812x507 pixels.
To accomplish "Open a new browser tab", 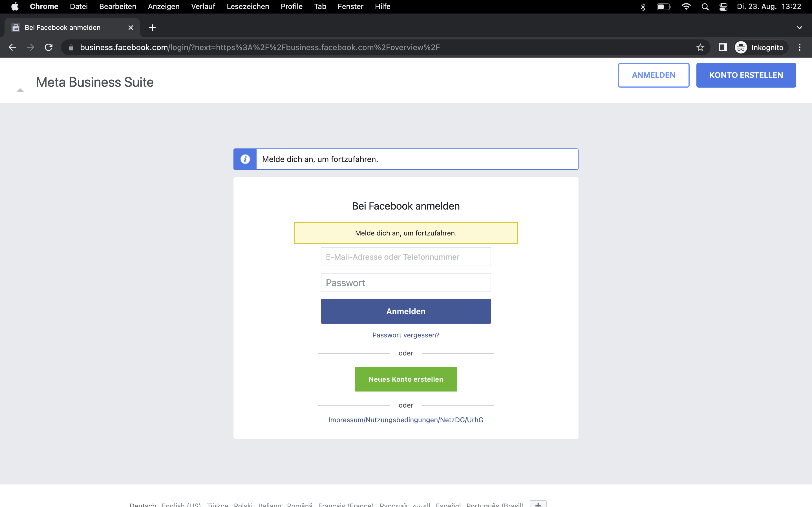I will (x=152, y=28).
